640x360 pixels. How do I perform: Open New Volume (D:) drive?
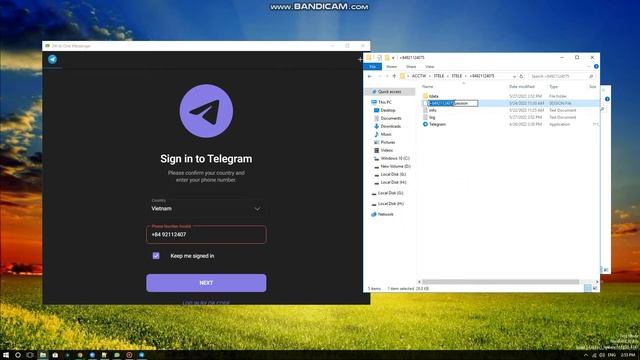click(395, 166)
